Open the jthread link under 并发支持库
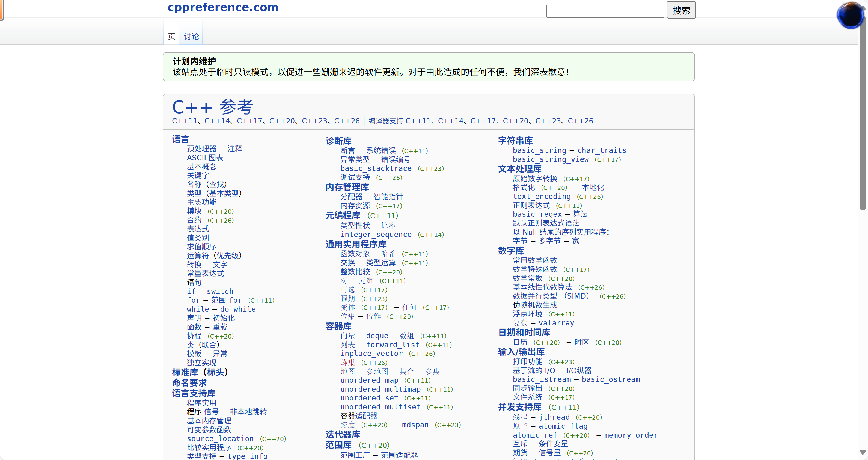This screenshot has width=868, height=460. pyautogui.click(x=554, y=417)
